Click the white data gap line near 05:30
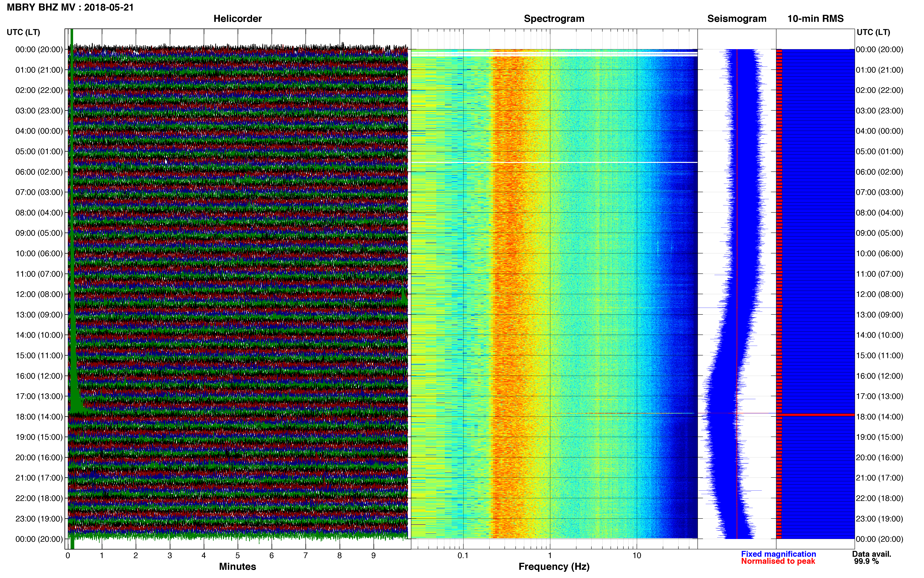The width and height of the screenshot is (924, 578). click(x=554, y=162)
